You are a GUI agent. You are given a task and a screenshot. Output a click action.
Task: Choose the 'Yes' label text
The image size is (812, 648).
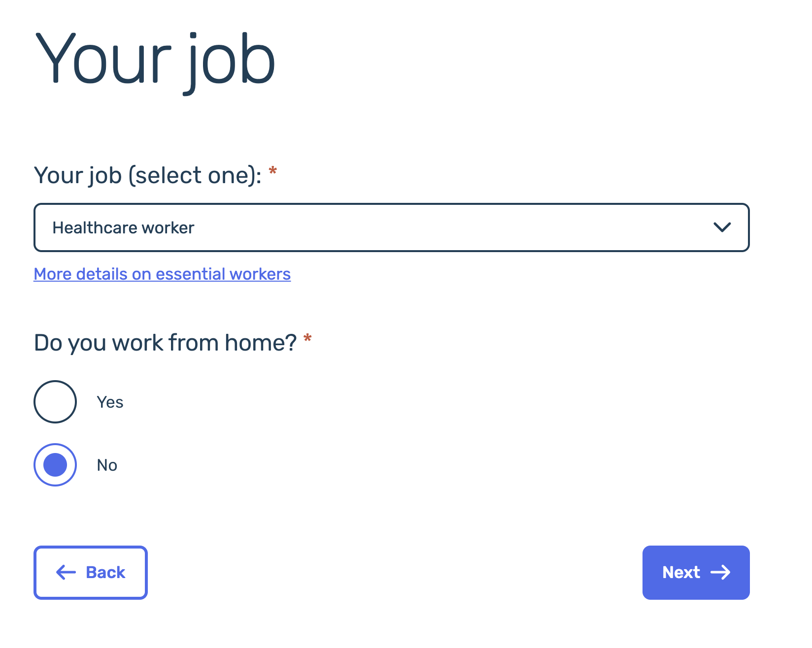coord(110,402)
